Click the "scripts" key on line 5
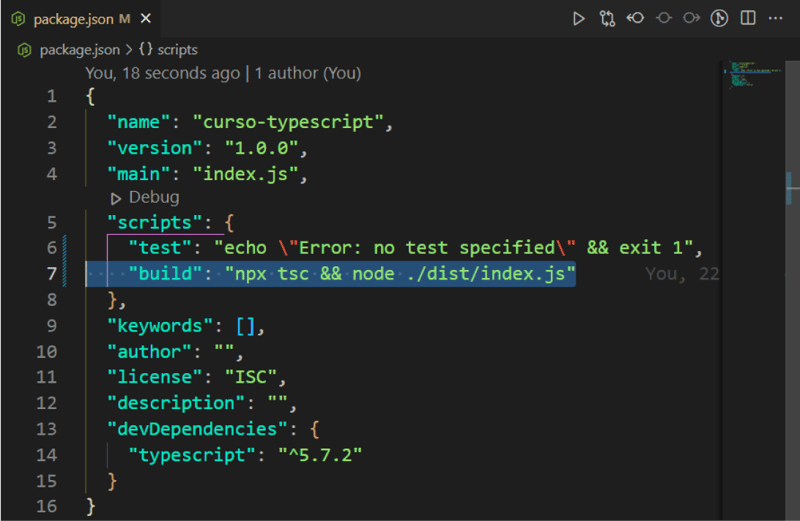Viewport: 800px width, 521px height. tap(155, 223)
